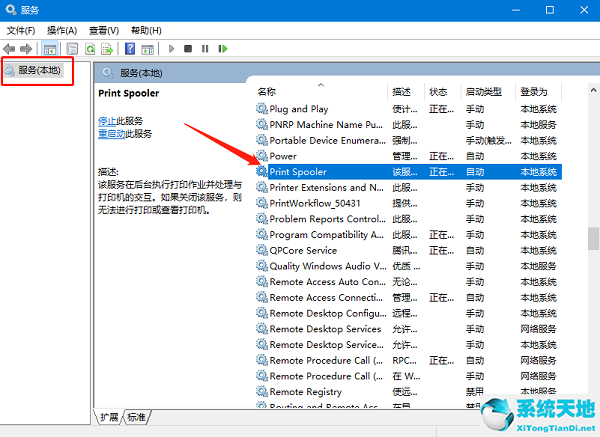Toggle the show/hide console tree icon
Image resolution: width=600 pixels, height=437 pixels.
[x=50, y=49]
